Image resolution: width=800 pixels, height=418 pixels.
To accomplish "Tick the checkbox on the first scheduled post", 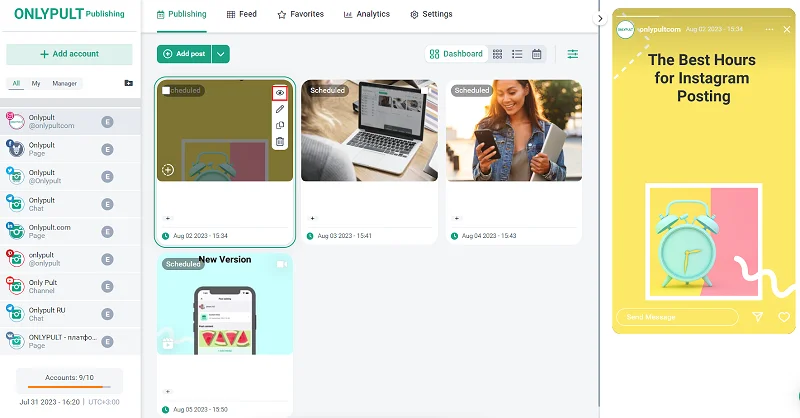I will click(166, 90).
